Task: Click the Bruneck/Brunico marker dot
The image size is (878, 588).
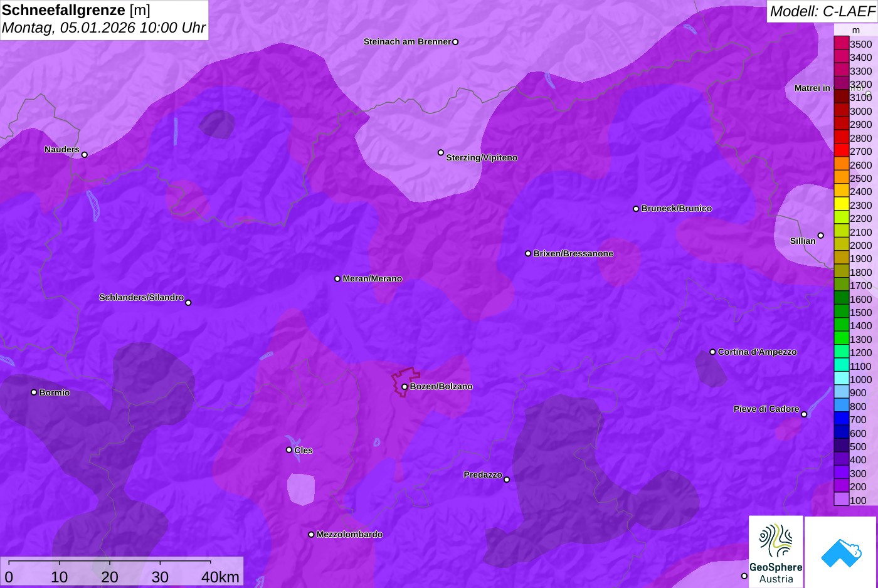Action: (636, 209)
